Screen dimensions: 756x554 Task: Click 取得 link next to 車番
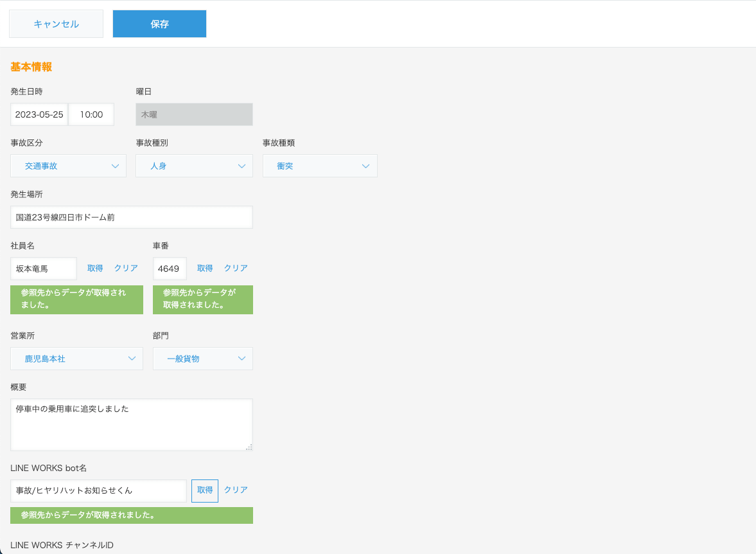click(x=205, y=268)
